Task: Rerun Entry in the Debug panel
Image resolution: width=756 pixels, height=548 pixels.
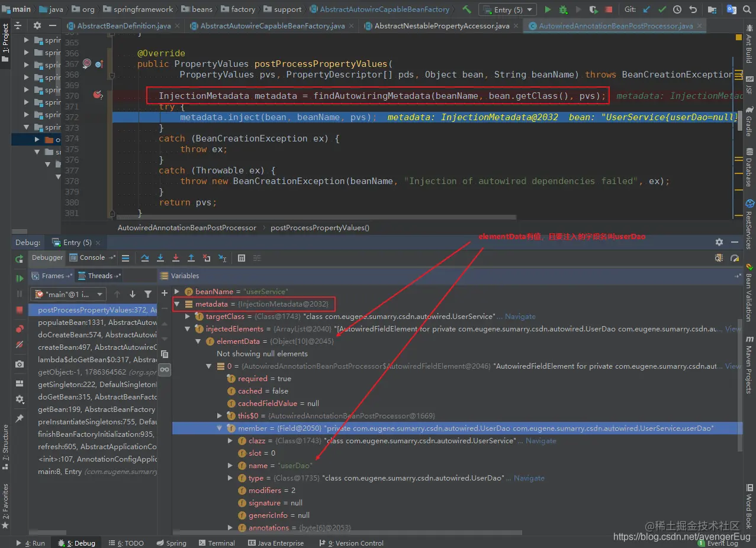Action: click(x=20, y=259)
